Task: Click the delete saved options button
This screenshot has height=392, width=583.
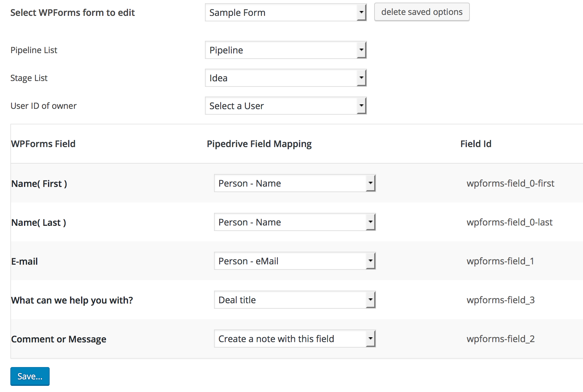Action: point(422,12)
